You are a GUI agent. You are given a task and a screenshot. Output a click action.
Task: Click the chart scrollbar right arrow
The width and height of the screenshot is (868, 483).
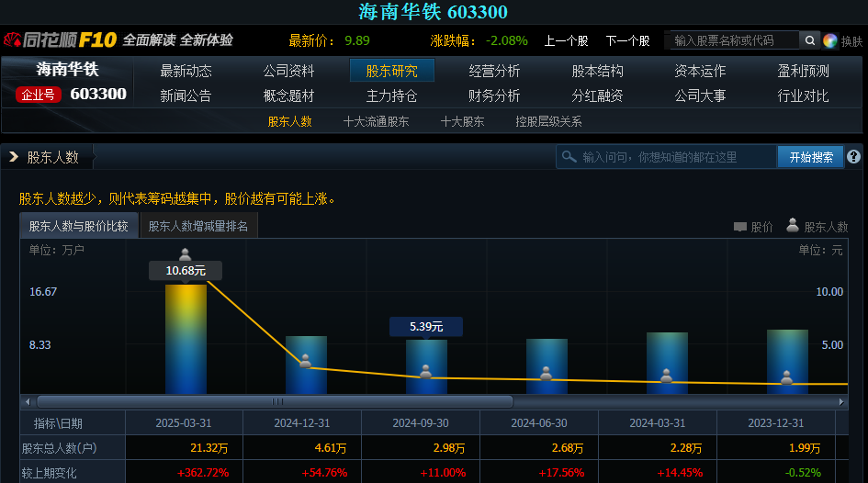(x=841, y=401)
